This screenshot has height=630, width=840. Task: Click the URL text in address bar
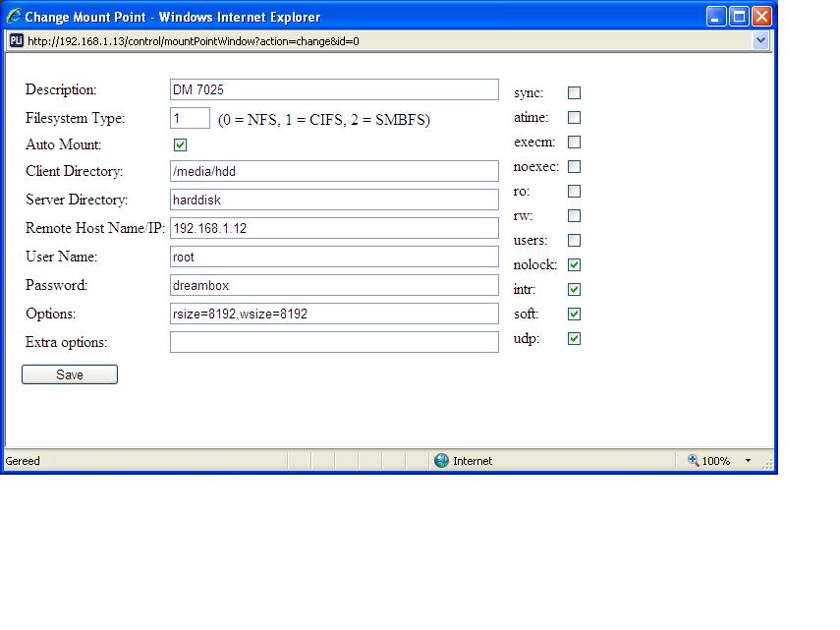click(194, 41)
